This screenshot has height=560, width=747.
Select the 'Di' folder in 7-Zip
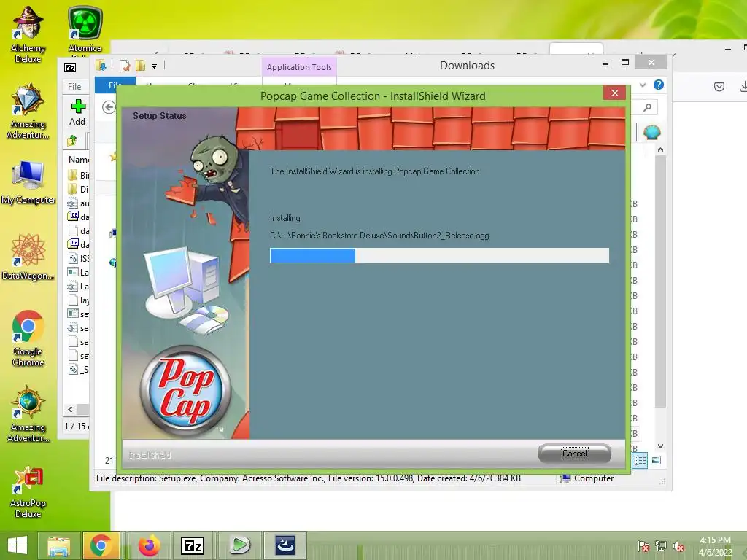pos(79,189)
